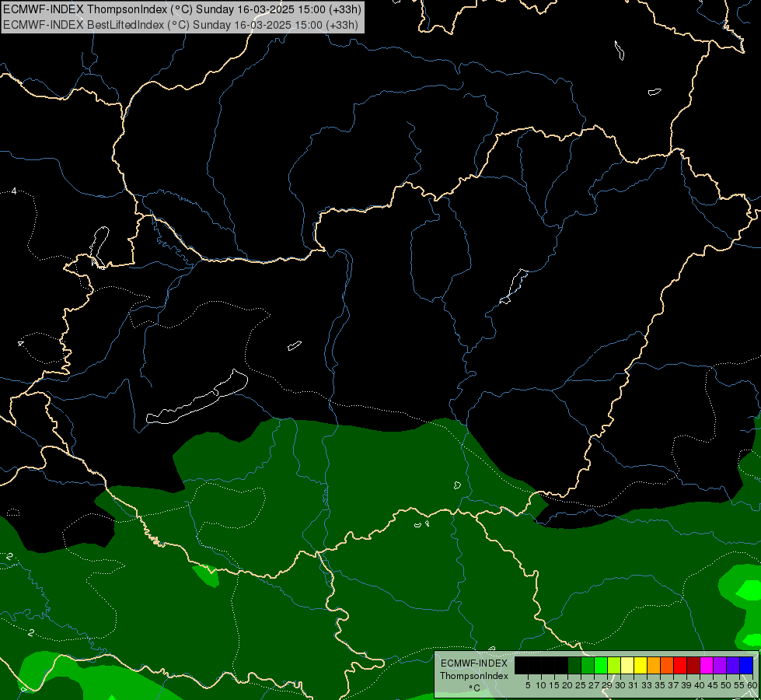The height and width of the screenshot is (700, 761).
Task: Click the magenta 40–45 legend swatch
Action: (x=707, y=665)
